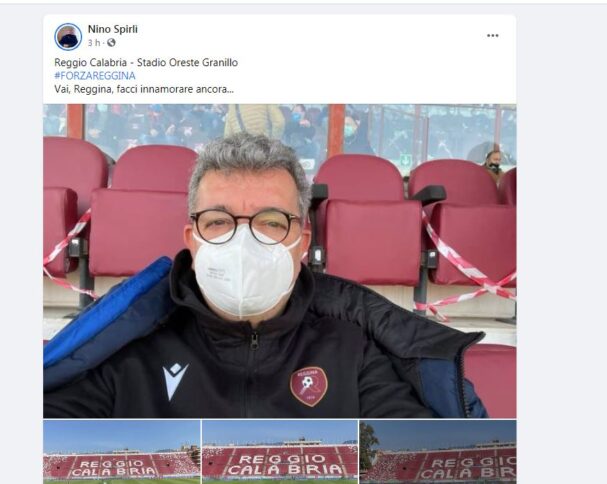Click the Macron logo on the jacket

click(x=175, y=381)
